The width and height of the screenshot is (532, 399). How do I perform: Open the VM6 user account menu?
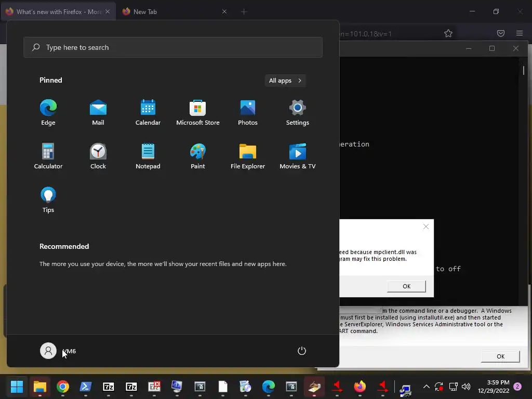pos(58,351)
